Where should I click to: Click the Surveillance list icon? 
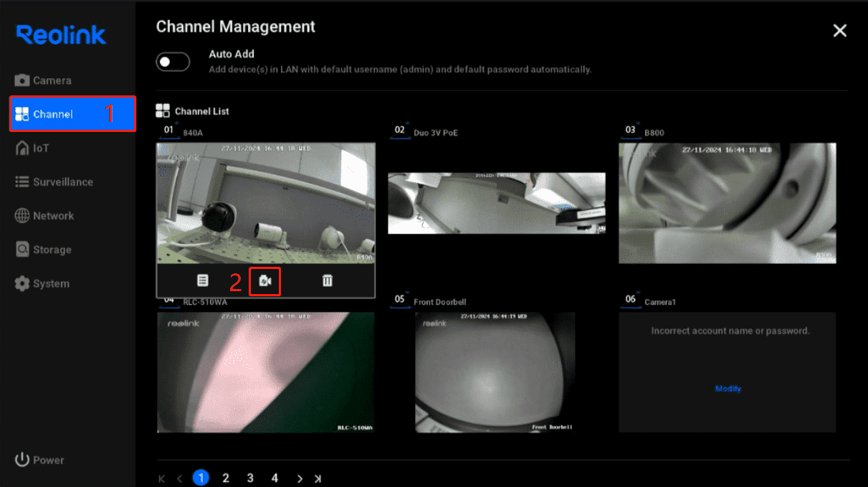(x=22, y=182)
